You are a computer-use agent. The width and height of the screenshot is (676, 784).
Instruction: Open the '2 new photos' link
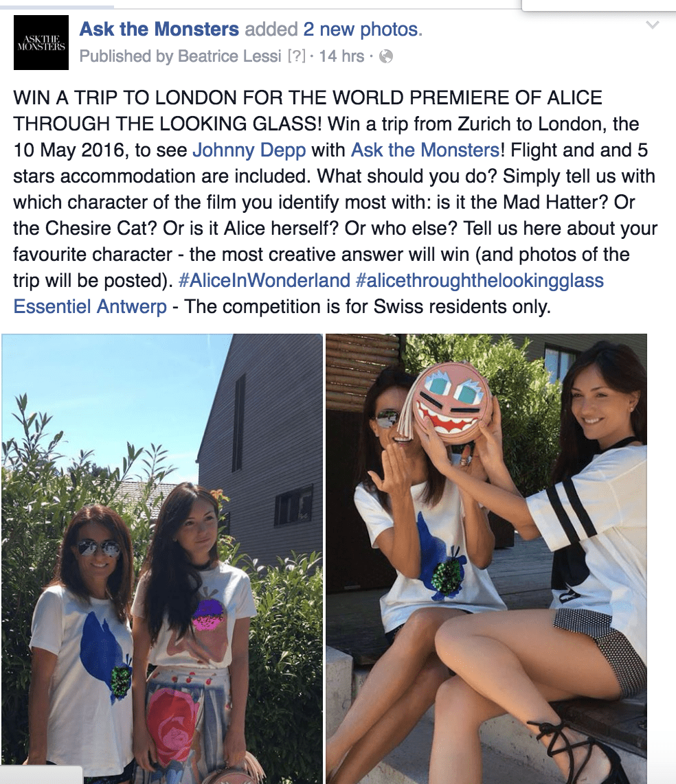[x=360, y=29]
